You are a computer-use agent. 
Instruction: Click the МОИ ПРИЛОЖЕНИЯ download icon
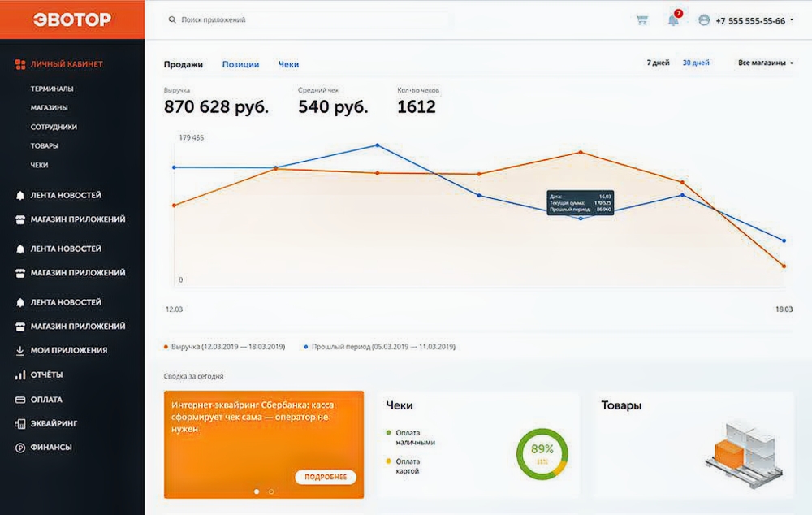tap(20, 351)
